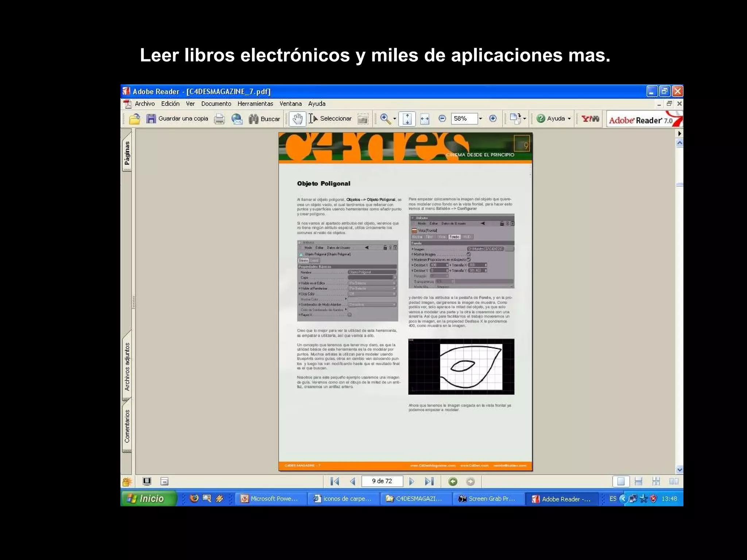Select facing pages layout
Image resolution: width=747 pixels, height=560 pixels.
[x=674, y=482]
